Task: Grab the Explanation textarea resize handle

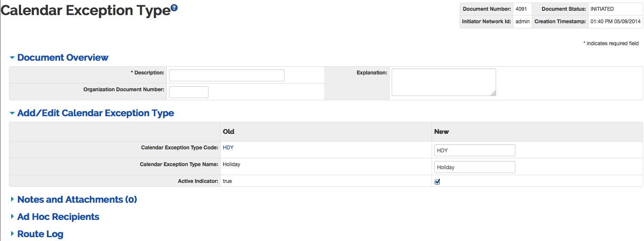Action: 493,93
